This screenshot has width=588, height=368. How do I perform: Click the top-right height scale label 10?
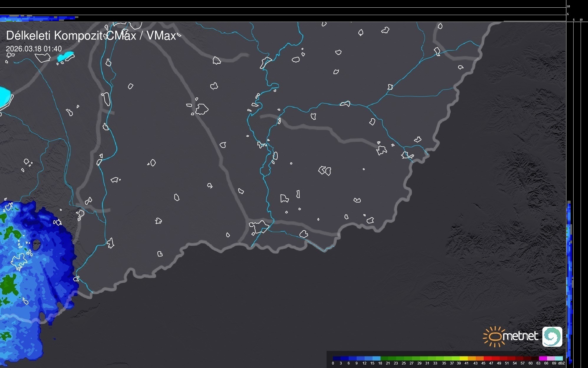point(568,6)
